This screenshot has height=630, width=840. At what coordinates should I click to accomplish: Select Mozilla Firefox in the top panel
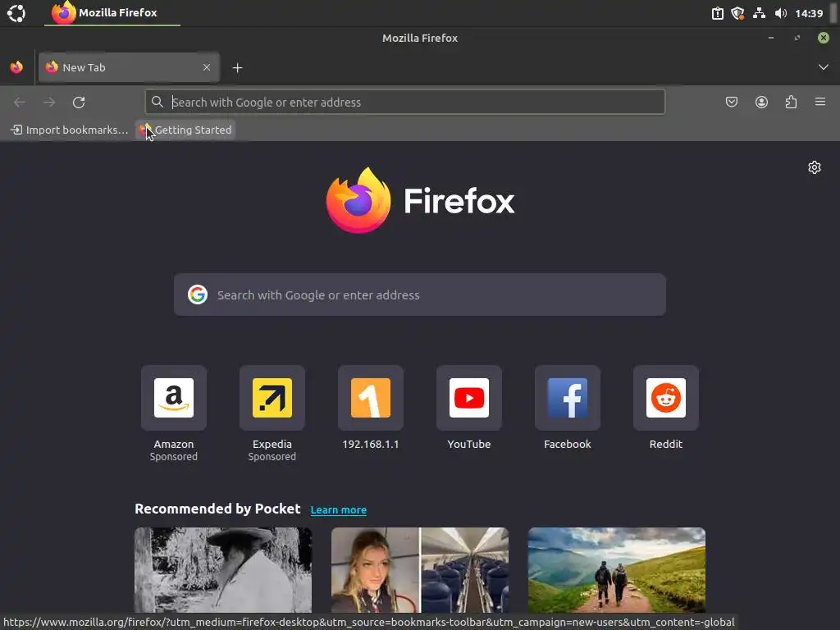[112, 13]
